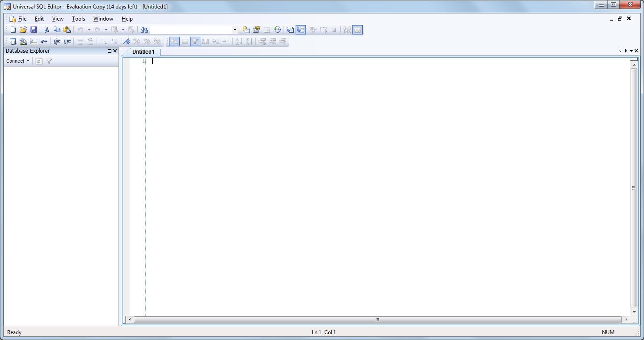Click the Open file folder icon
The width and height of the screenshot is (644, 340).
[23, 30]
